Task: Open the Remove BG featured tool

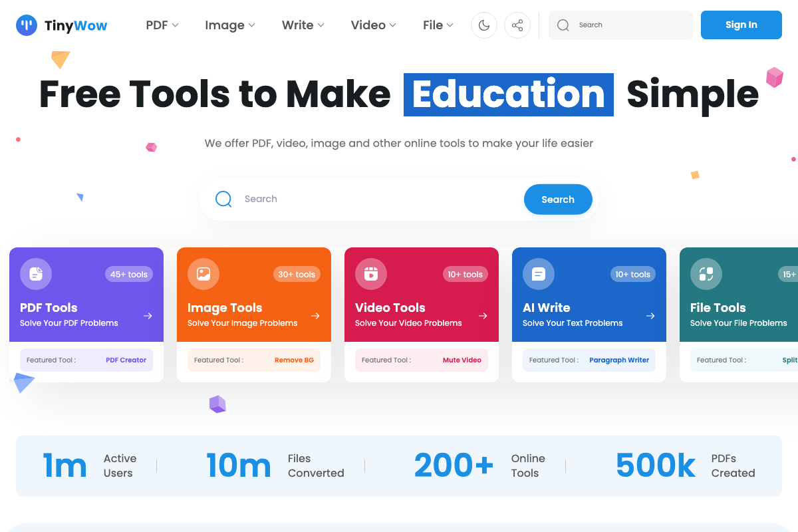Action: click(294, 360)
